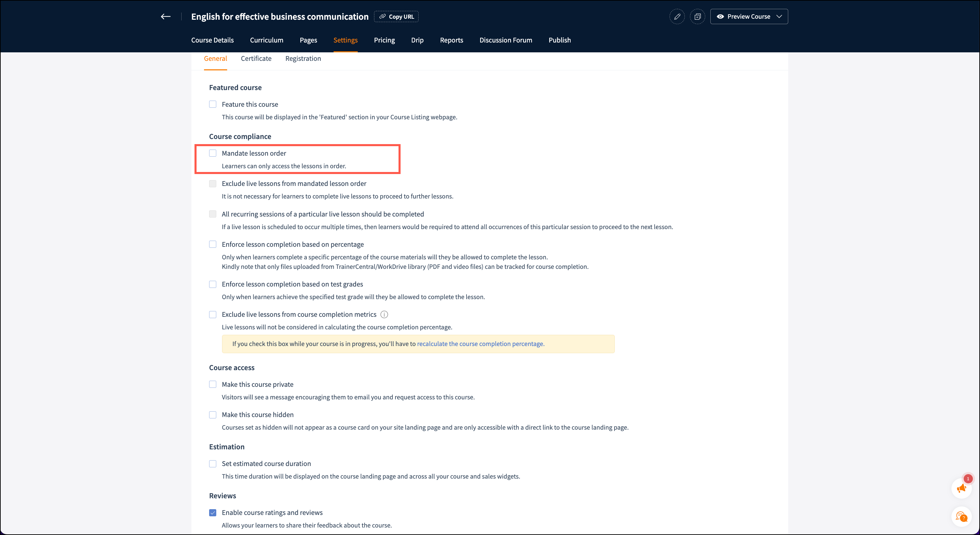Screen dimensions: 980x535
Task: Switch to the Certificate sub-tab
Action: click(x=256, y=58)
